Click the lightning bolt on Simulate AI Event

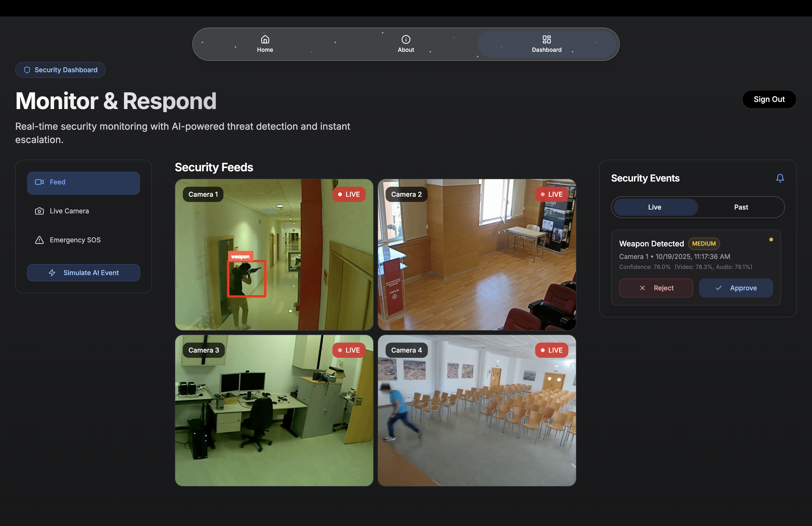(52, 273)
